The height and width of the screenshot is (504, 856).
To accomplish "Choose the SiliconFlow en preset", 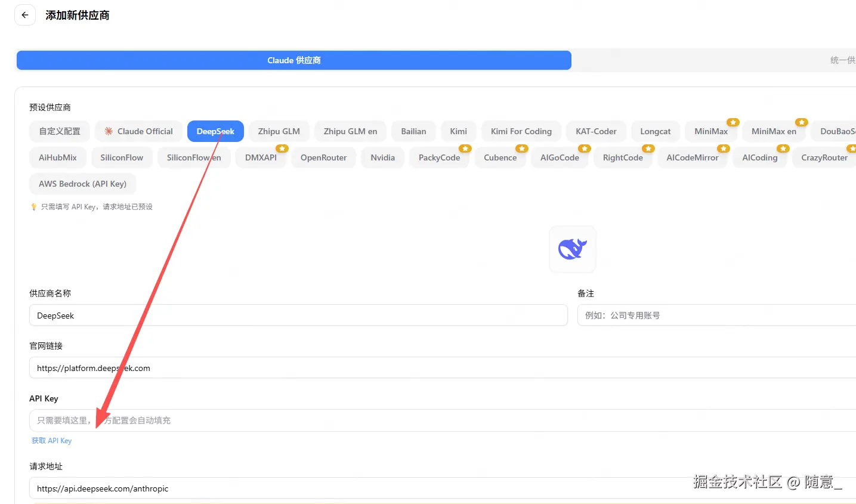I will tap(194, 157).
